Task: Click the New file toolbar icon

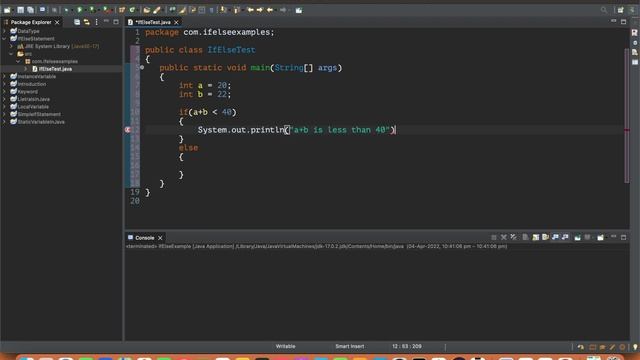Action: pos(7,10)
